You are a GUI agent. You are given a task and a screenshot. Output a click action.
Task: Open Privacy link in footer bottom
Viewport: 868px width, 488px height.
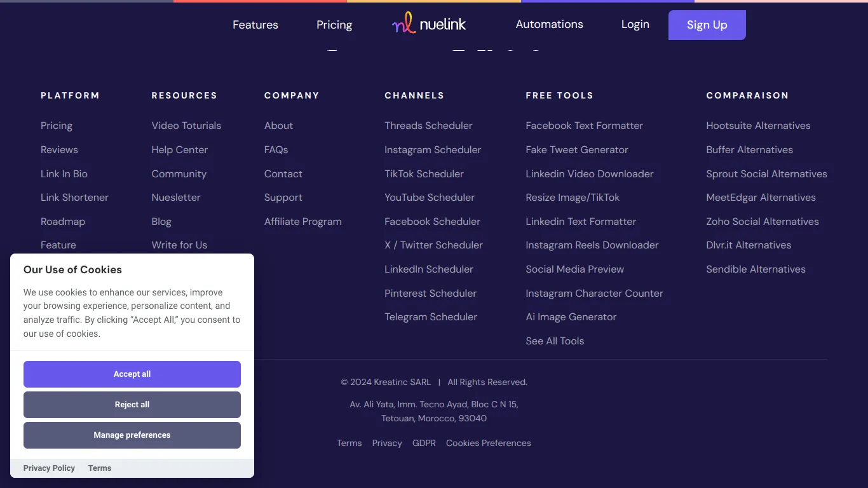pyautogui.click(x=387, y=444)
